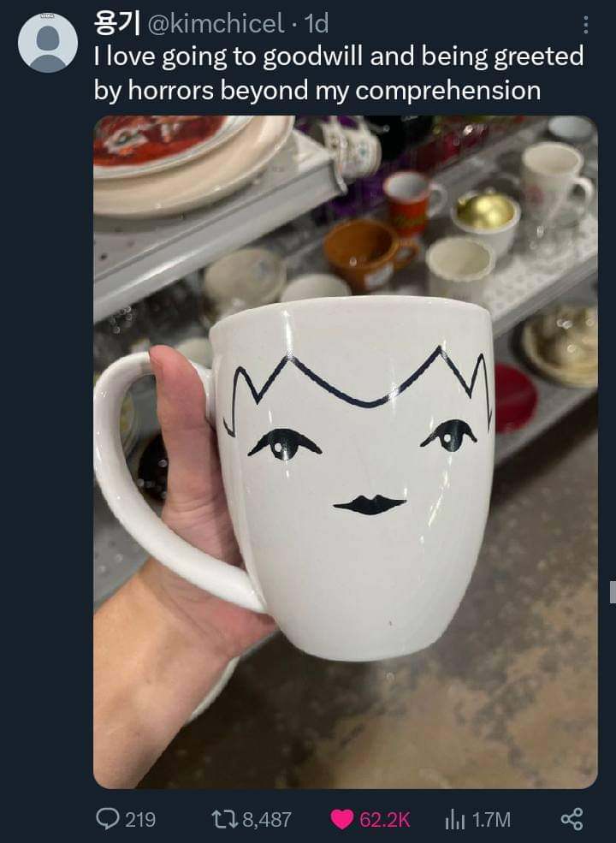
Task: Click the 1.7M views count
Action: pyautogui.click(x=491, y=819)
